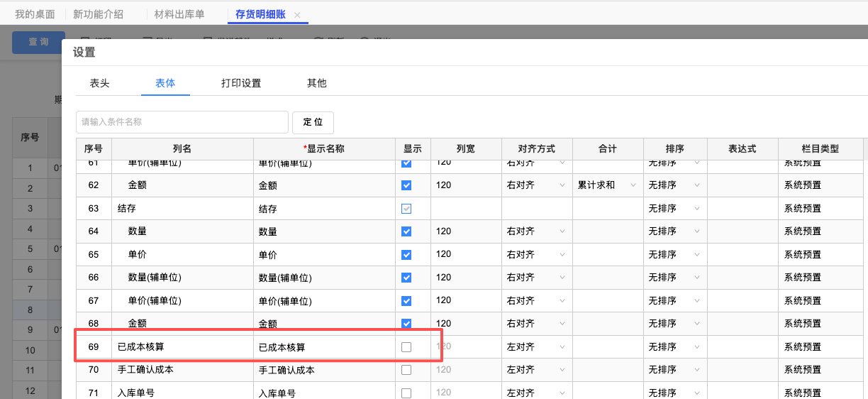Toggle 显示 checkbox for row 65 单价

tap(406, 254)
